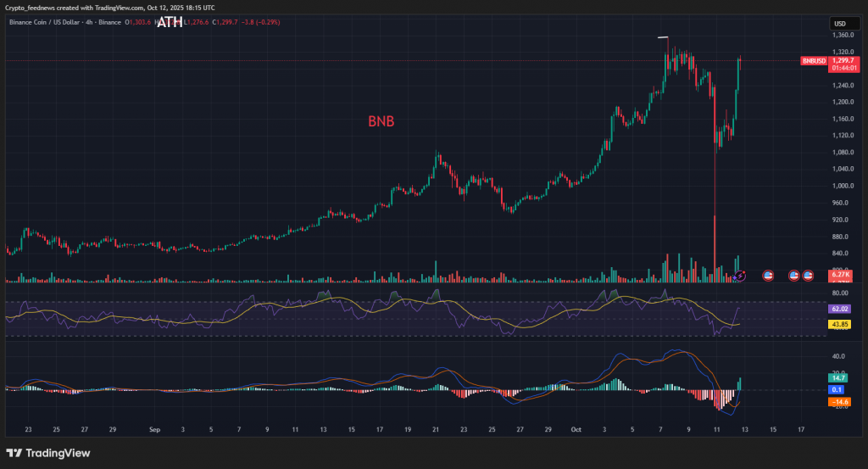The image size is (868, 469).
Task: Click the 920.0 price axis label
Action: point(840,220)
